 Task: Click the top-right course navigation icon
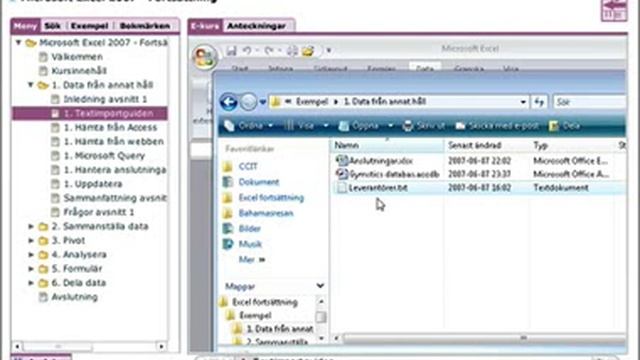pos(614,10)
